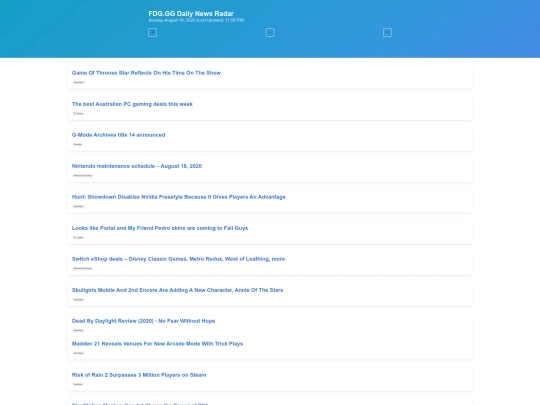Click the tag under the Switch eShop deals headline

(82, 268)
